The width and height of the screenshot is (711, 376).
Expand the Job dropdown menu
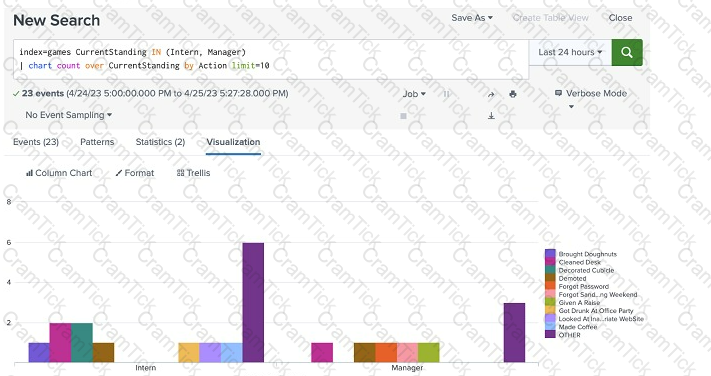414,94
